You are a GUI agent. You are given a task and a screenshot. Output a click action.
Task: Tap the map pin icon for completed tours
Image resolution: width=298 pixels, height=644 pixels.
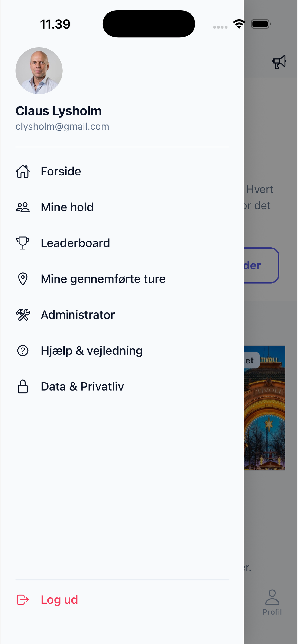click(x=23, y=279)
